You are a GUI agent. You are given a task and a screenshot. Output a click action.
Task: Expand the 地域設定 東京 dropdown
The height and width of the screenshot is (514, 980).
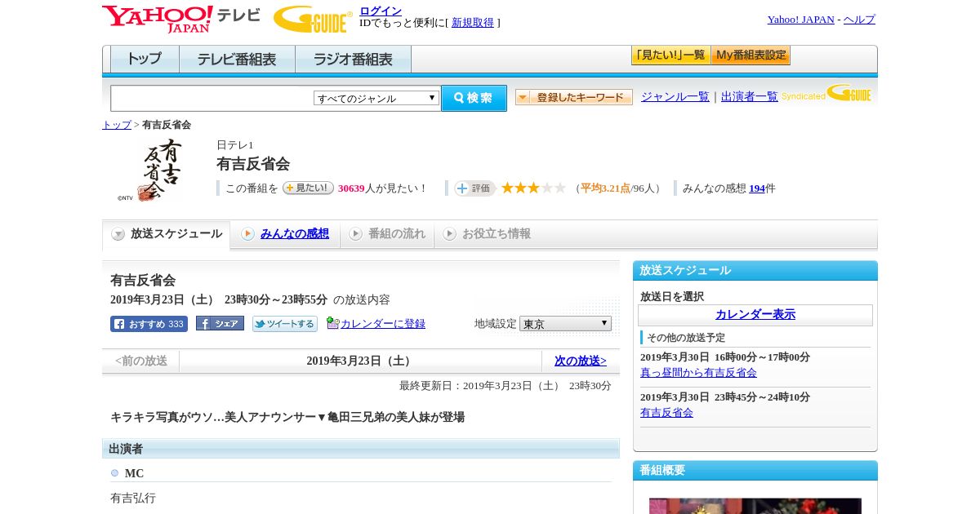[565, 324]
